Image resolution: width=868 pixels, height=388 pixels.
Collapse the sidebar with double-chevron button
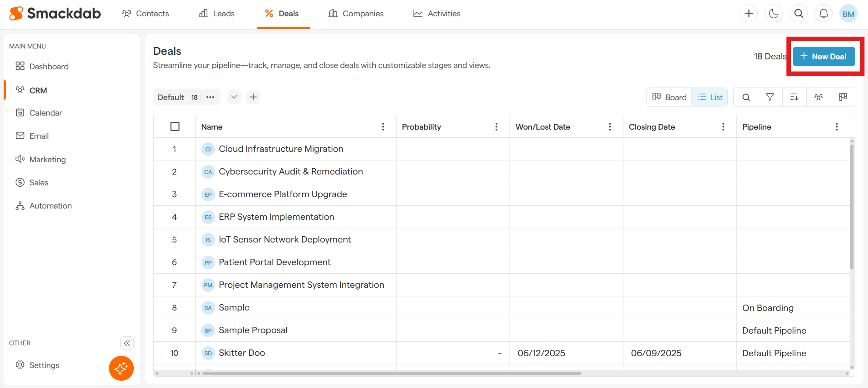click(x=127, y=343)
